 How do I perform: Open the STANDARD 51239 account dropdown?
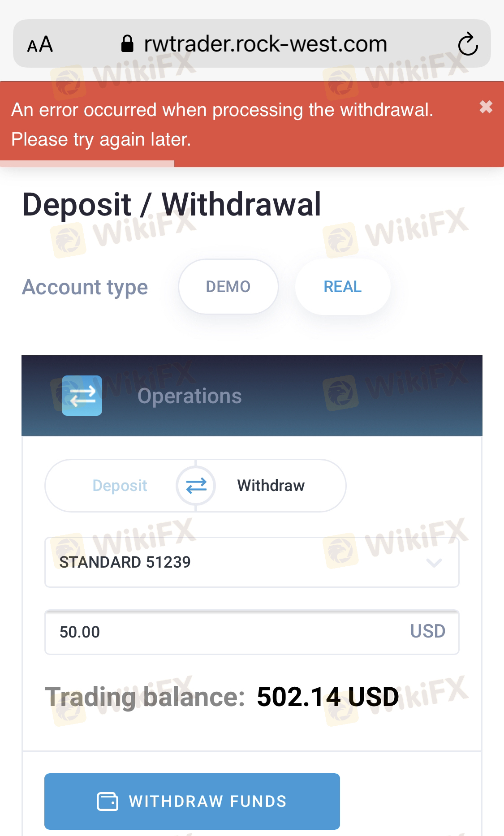(252, 562)
